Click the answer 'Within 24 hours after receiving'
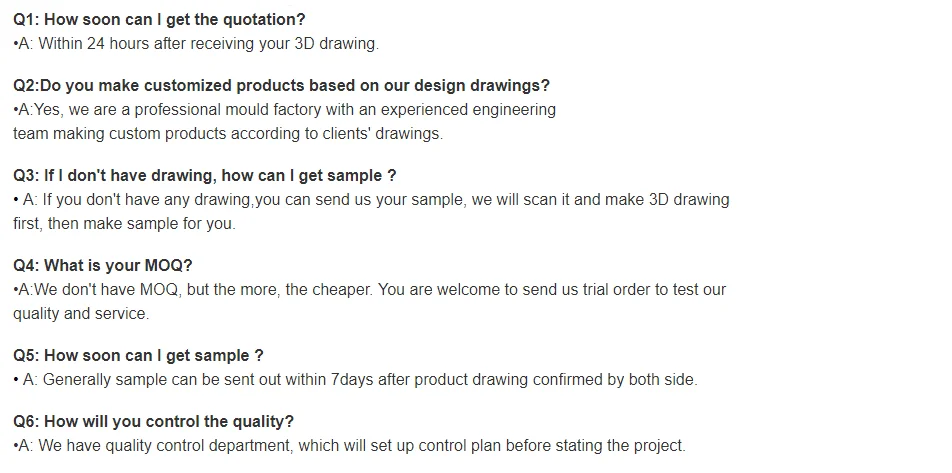 coord(196,44)
